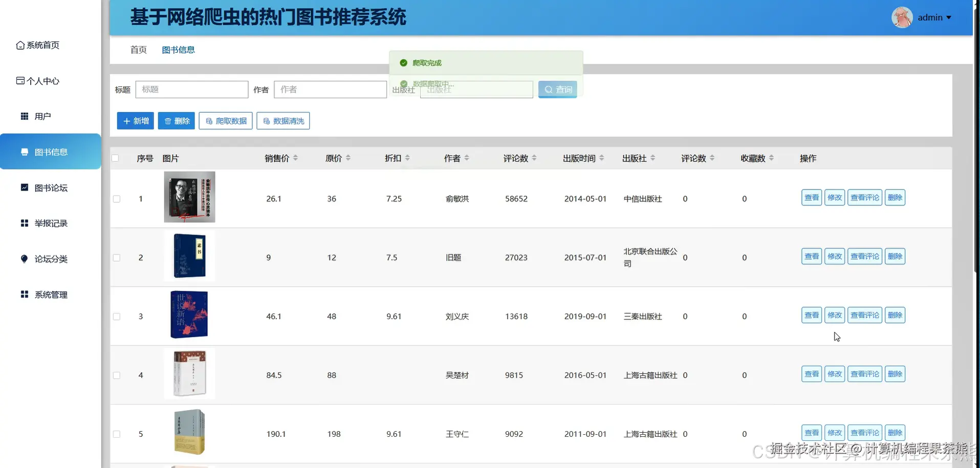Click the 标题 search input field
Screen dimensions: 980x468
click(192, 90)
